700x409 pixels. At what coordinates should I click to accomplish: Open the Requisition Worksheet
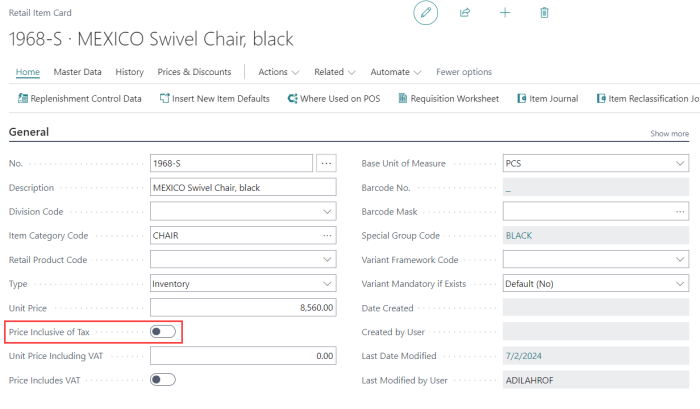click(x=448, y=98)
